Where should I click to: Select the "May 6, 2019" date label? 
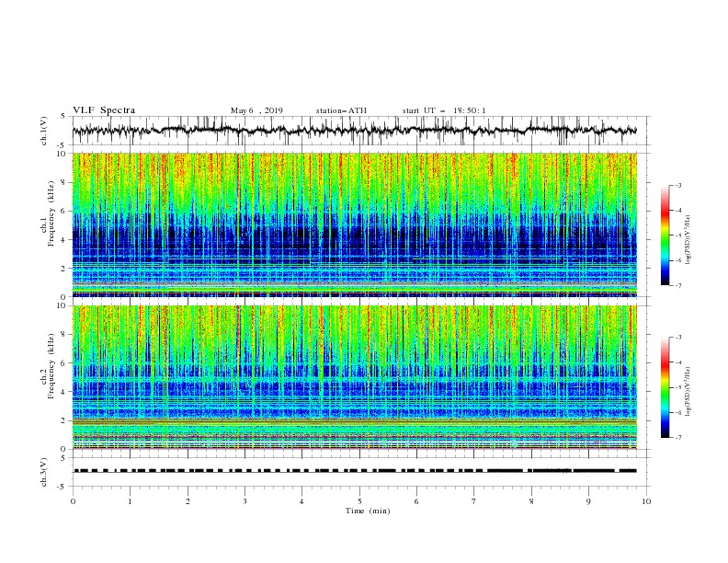tap(256, 110)
